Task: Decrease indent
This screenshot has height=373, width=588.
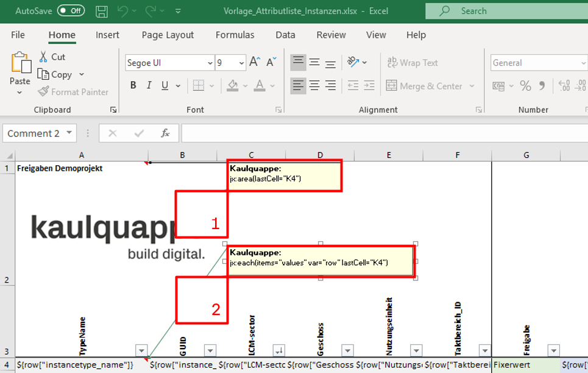Action: click(353, 86)
